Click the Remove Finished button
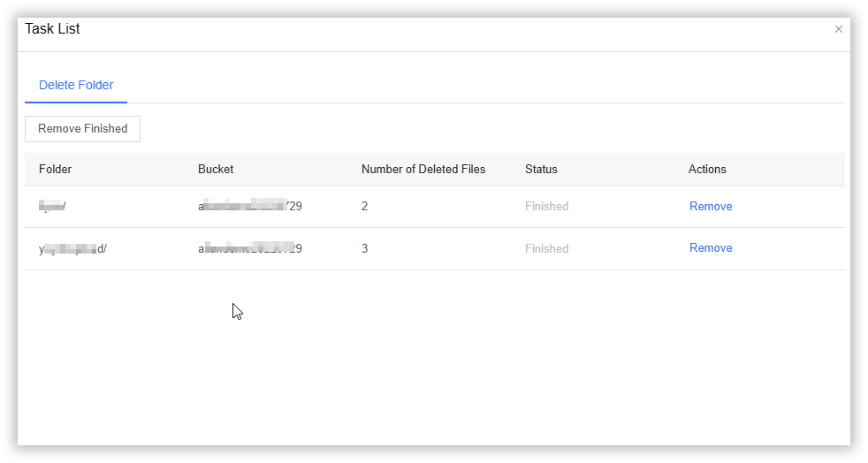Screen dimensions: 868x463 coord(82,129)
